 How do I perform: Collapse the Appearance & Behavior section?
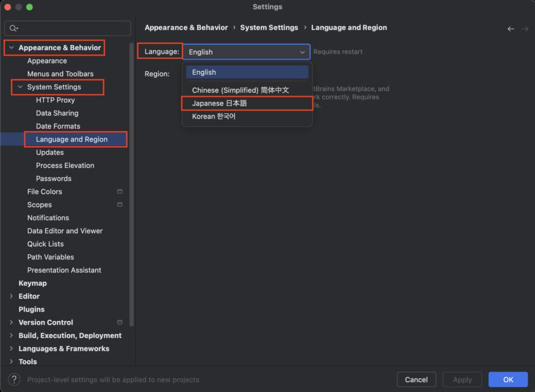coord(11,47)
